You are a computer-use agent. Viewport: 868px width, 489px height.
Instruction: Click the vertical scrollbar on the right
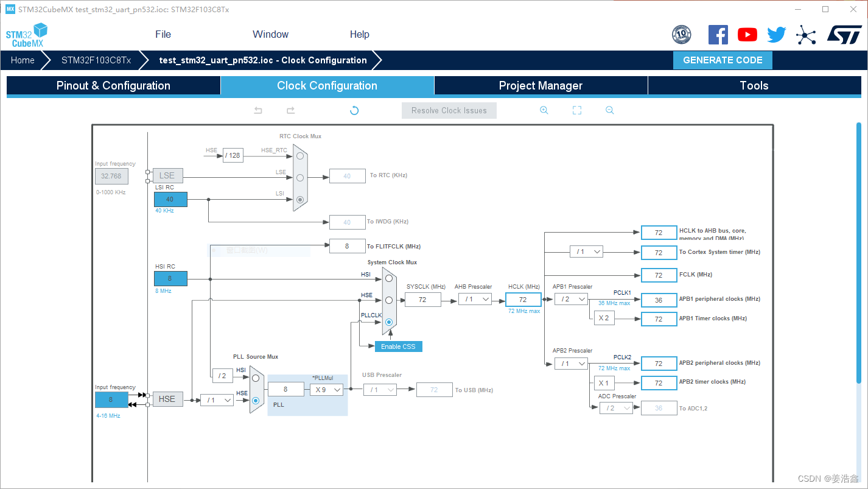[x=859, y=253]
